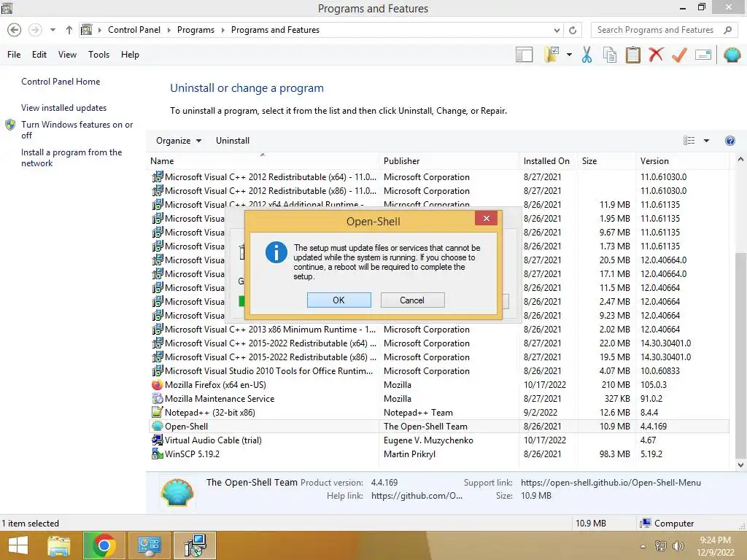The height and width of the screenshot is (560, 747).
Task: Click the Notepad++ icon in program list
Action: point(158,413)
